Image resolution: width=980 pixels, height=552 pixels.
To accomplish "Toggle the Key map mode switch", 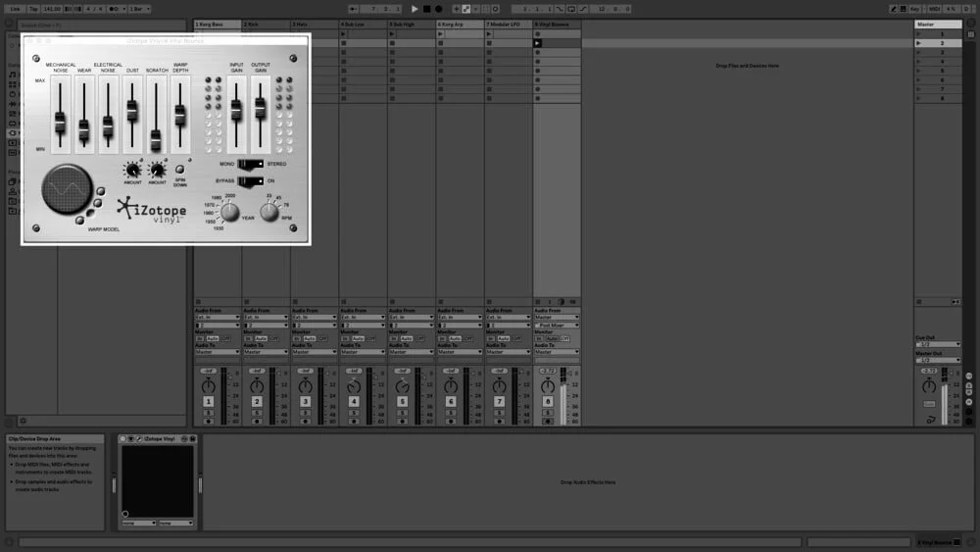I will tap(914, 9).
